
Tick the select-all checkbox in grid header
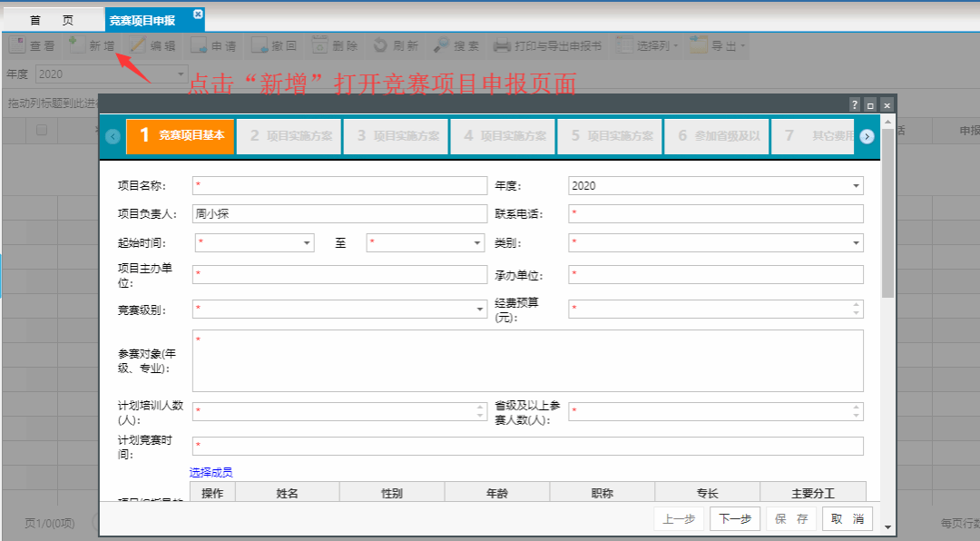42,131
